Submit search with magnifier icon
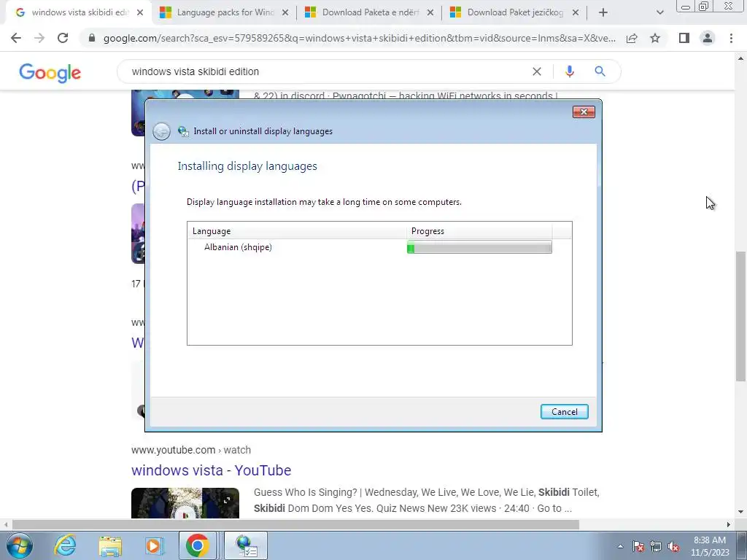The image size is (747, 560). (x=600, y=71)
